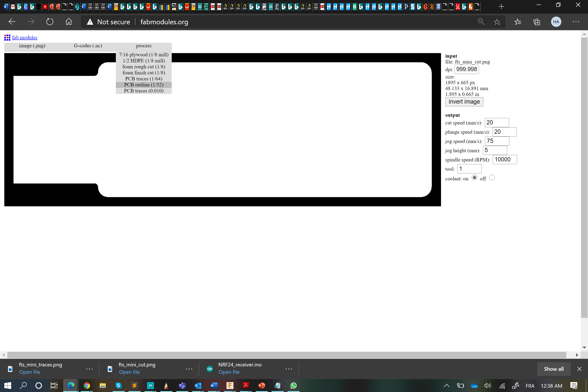The image size is (588, 392).
Task: Click the zoom magnifier icon in address bar
Action: pyautogui.click(x=481, y=22)
